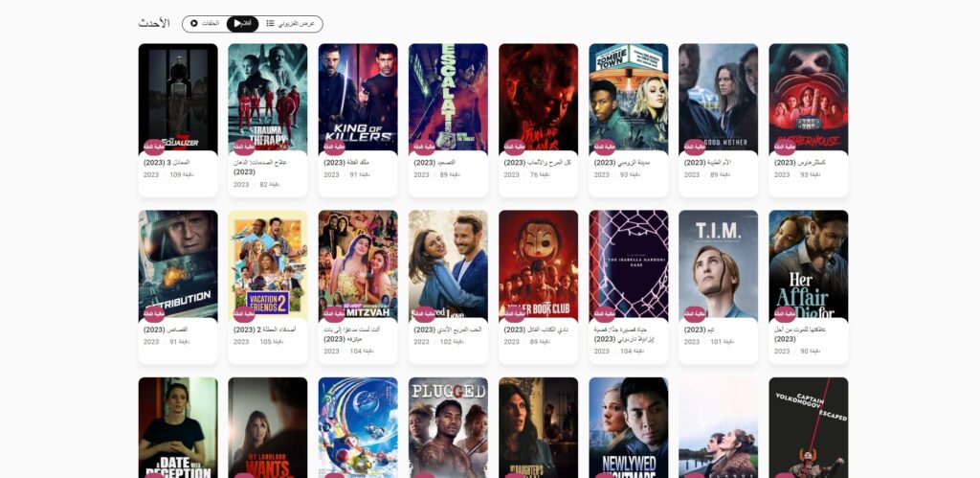This screenshot has width=980, height=478.
Task: Open the Isabella Nardoni Case poster
Action: (x=628, y=264)
